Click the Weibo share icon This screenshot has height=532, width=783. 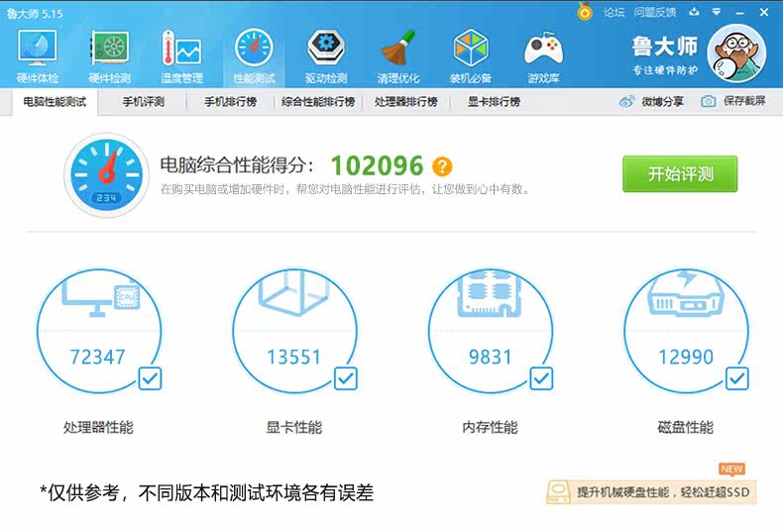coord(627,101)
